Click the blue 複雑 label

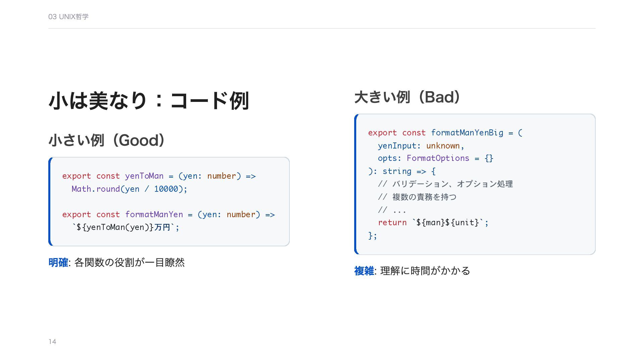[x=364, y=271]
